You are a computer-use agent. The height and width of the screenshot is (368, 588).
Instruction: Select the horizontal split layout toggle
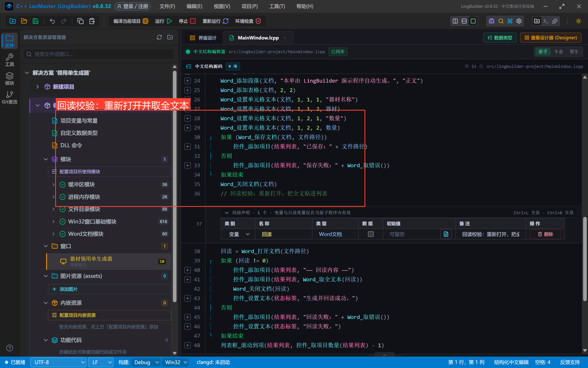click(464, 21)
